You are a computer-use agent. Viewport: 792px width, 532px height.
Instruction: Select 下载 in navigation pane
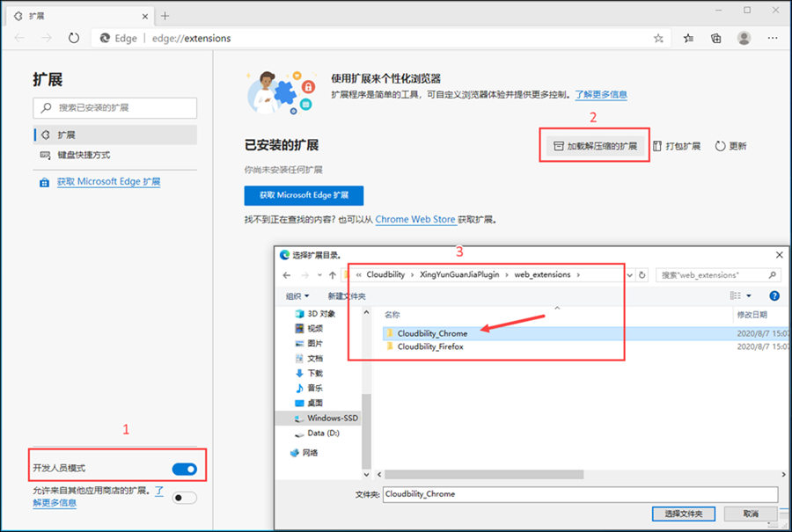click(x=309, y=373)
